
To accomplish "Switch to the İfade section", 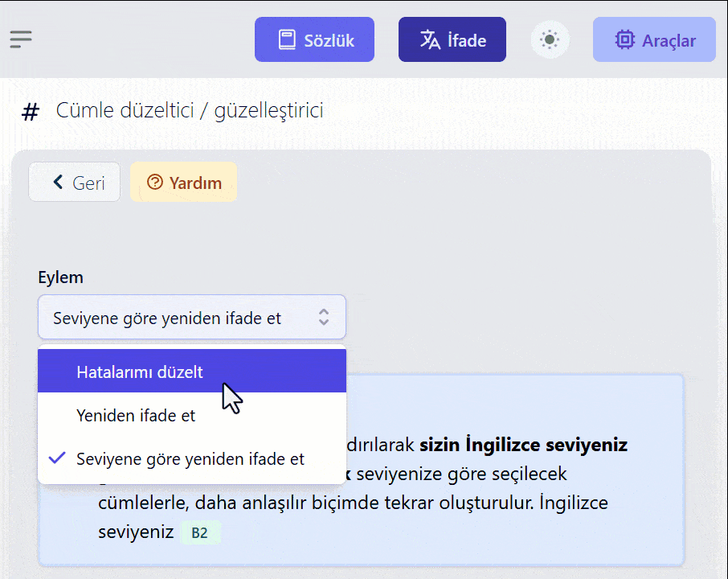I will tap(452, 39).
